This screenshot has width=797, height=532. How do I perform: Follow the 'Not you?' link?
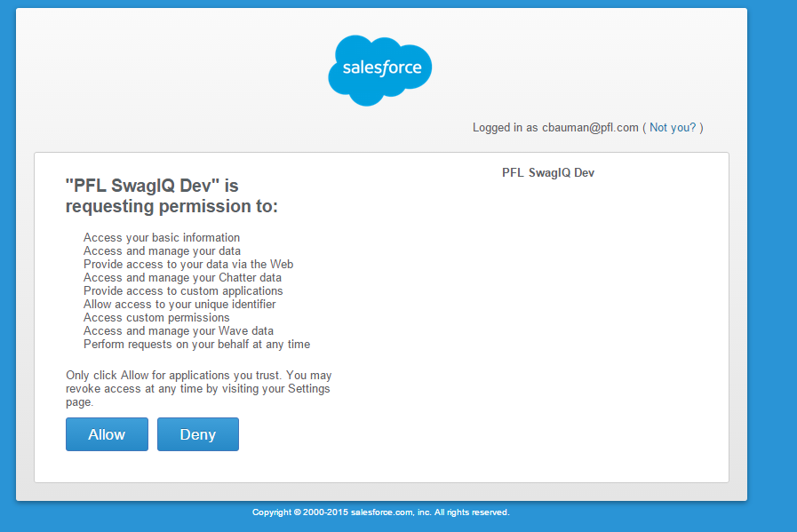pos(673,128)
